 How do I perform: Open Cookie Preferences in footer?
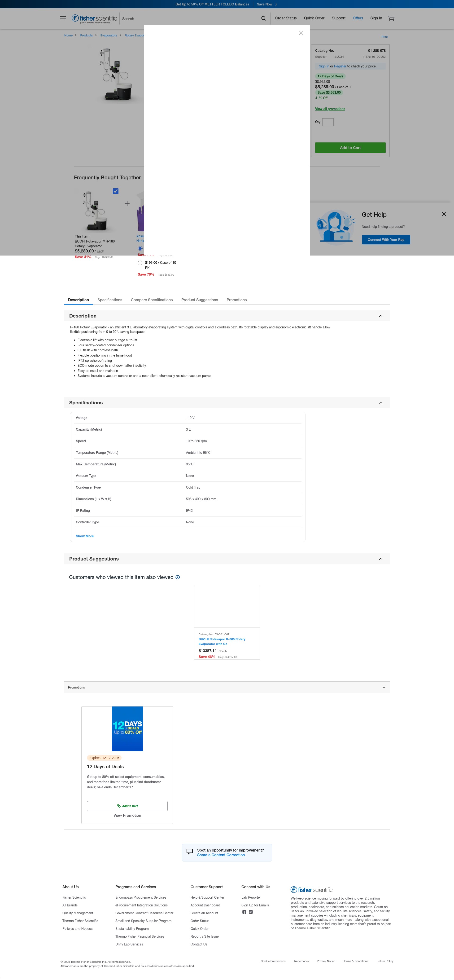click(273, 961)
